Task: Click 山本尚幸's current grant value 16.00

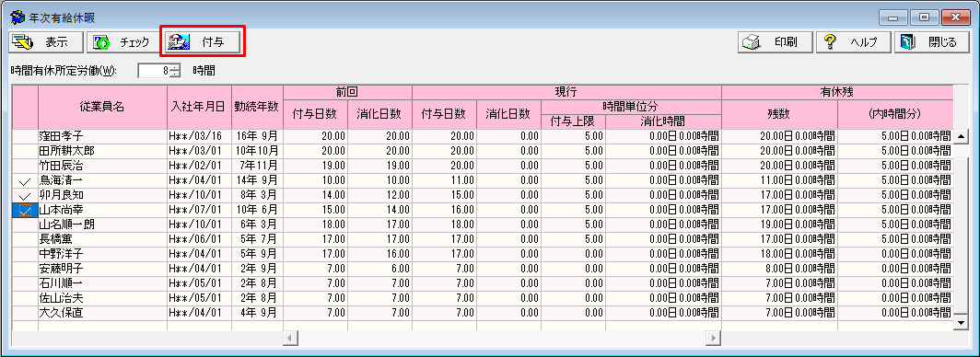Action: [x=444, y=211]
